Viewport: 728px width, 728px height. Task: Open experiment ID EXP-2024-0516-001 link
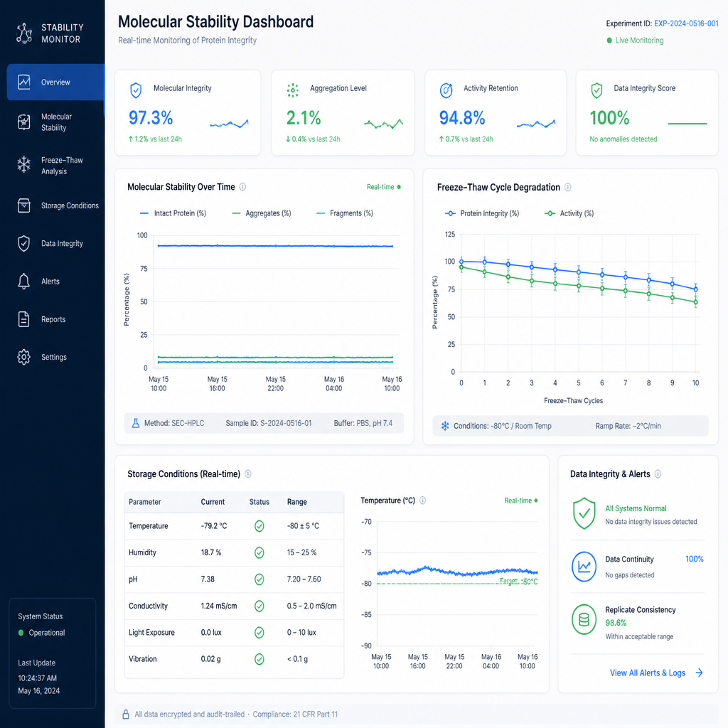point(686,23)
